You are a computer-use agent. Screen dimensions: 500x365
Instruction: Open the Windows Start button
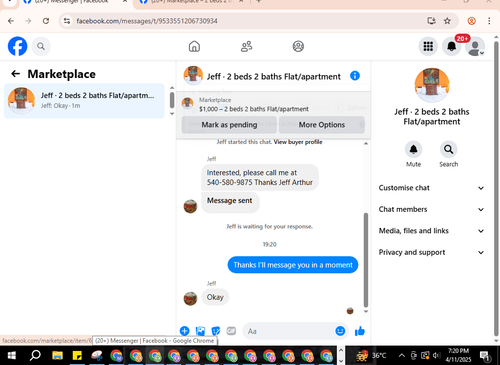point(11,356)
